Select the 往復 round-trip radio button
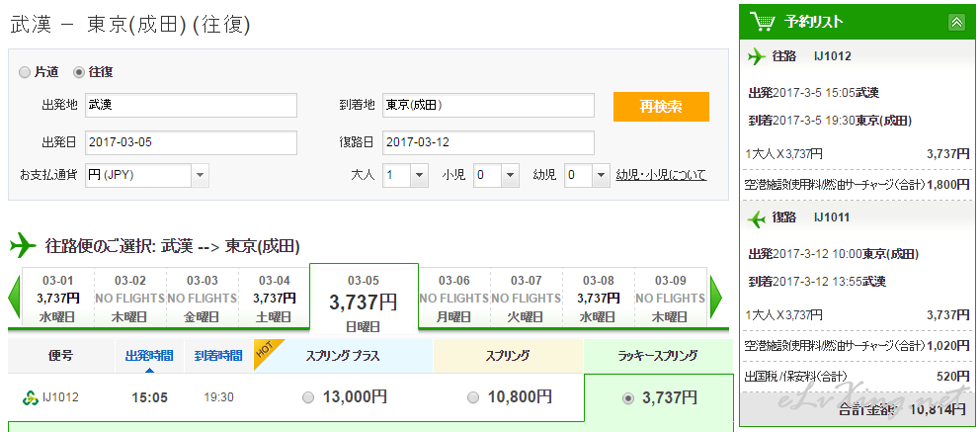Image resolution: width=980 pixels, height=432 pixels. tap(79, 72)
